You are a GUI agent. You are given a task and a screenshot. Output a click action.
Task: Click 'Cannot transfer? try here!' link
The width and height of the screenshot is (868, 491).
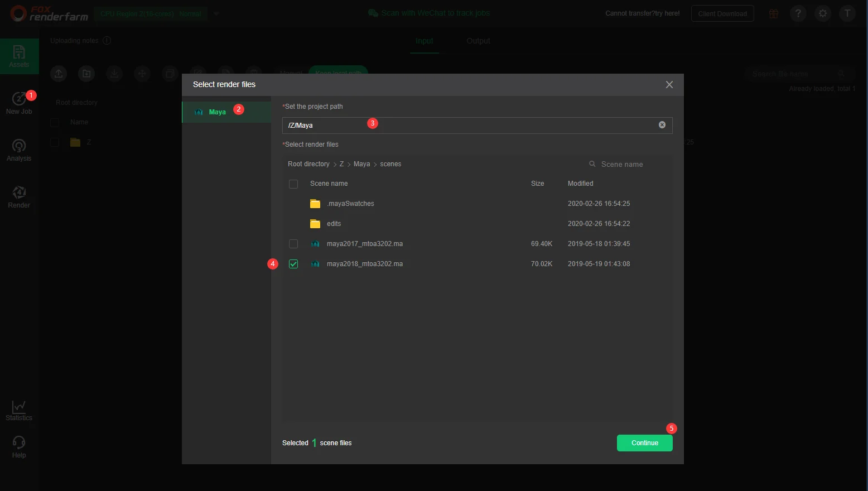coord(643,13)
